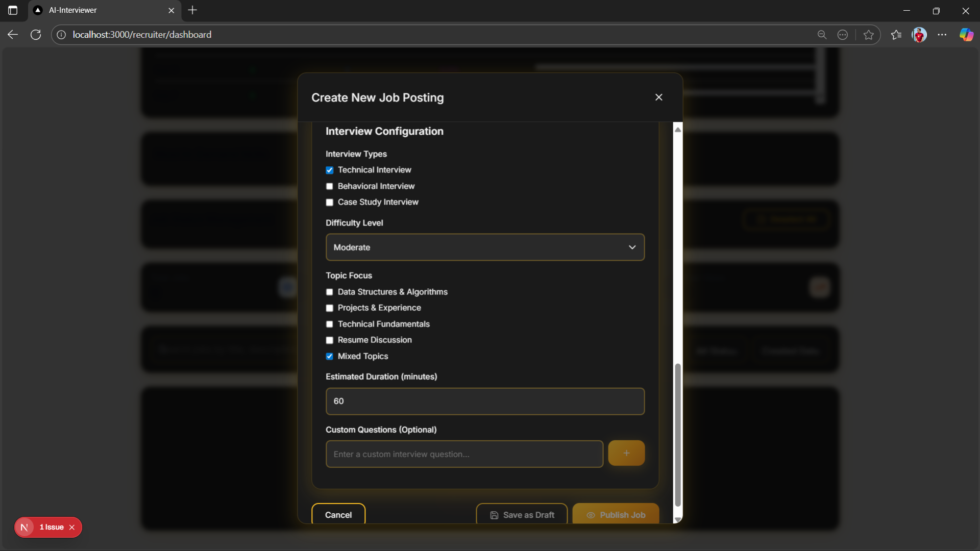Open the Copilot sidebar icon
980x551 pixels.
point(966,35)
